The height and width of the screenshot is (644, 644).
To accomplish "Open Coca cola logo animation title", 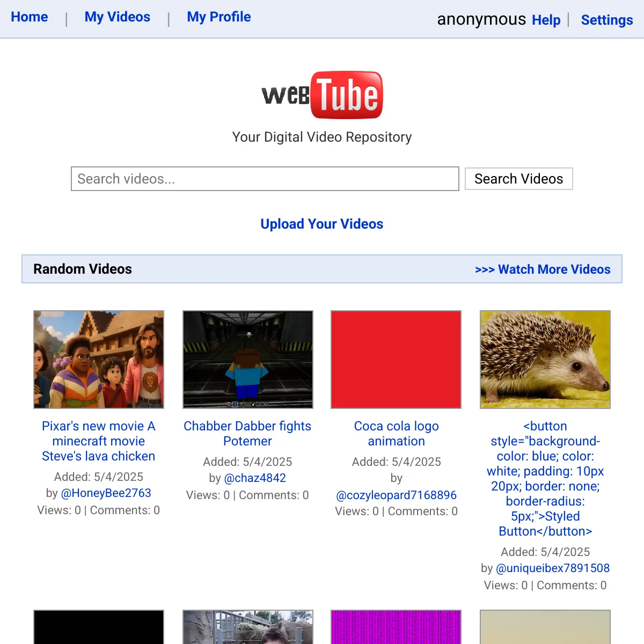I will [396, 434].
